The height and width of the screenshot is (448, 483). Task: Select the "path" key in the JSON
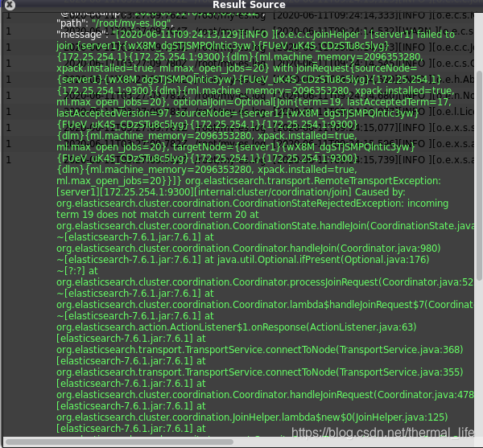point(71,23)
